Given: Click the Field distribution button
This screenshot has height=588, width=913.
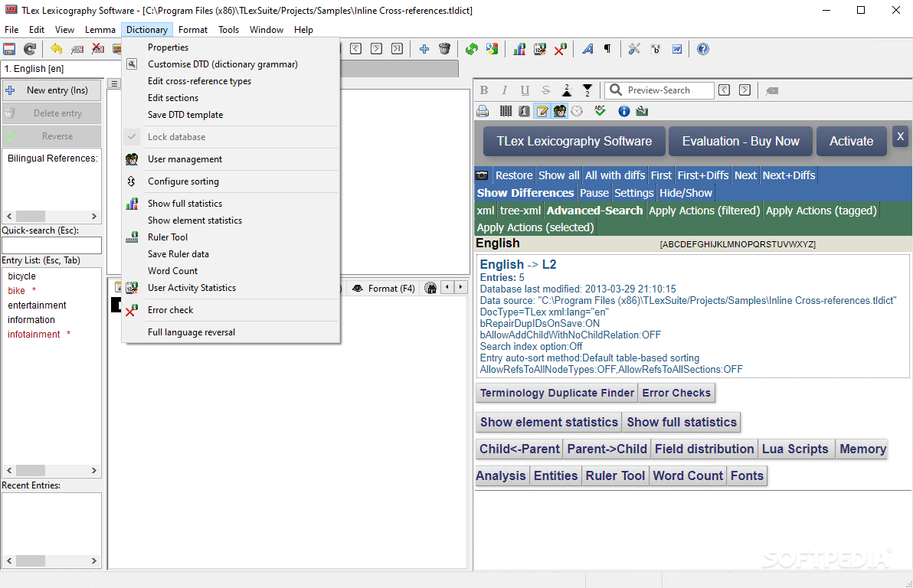Looking at the screenshot, I should coord(704,449).
